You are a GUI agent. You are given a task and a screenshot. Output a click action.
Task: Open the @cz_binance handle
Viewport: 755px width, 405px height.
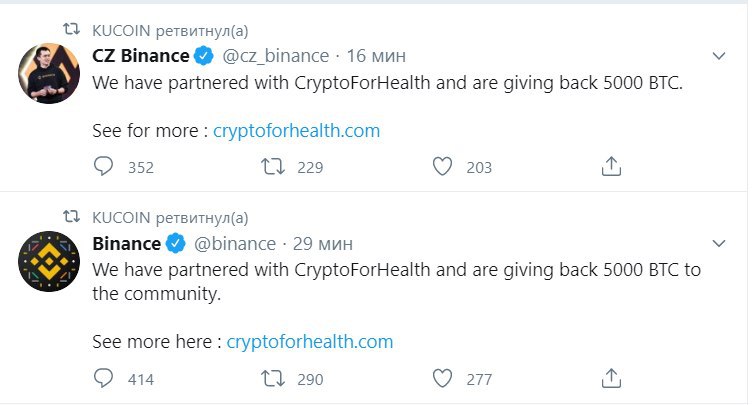[x=275, y=56]
